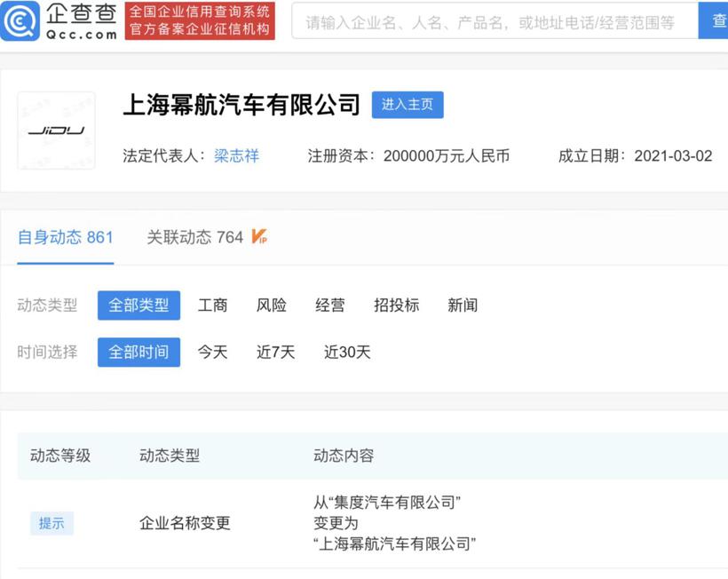This screenshot has width=728, height=579.
Task: Filter dynamics by 经营 type
Action: [330, 305]
